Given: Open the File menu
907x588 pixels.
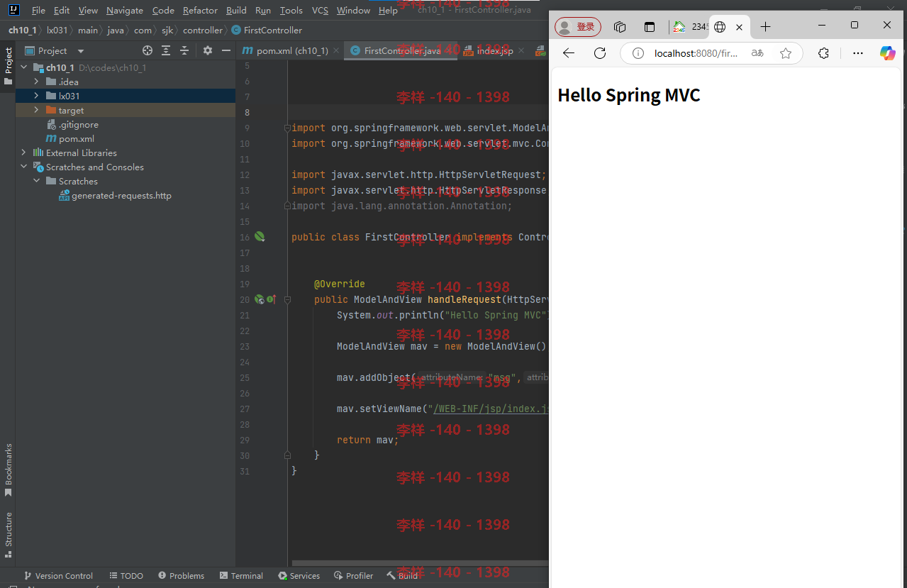Looking at the screenshot, I should pyautogui.click(x=38, y=10).
